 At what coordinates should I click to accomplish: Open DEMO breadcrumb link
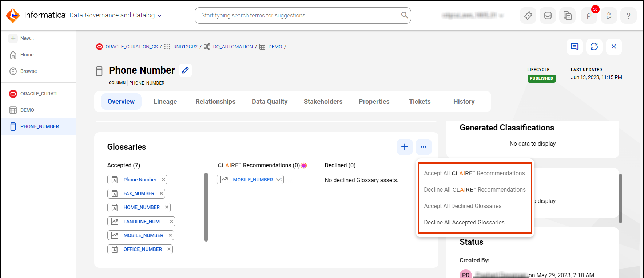pyautogui.click(x=275, y=47)
